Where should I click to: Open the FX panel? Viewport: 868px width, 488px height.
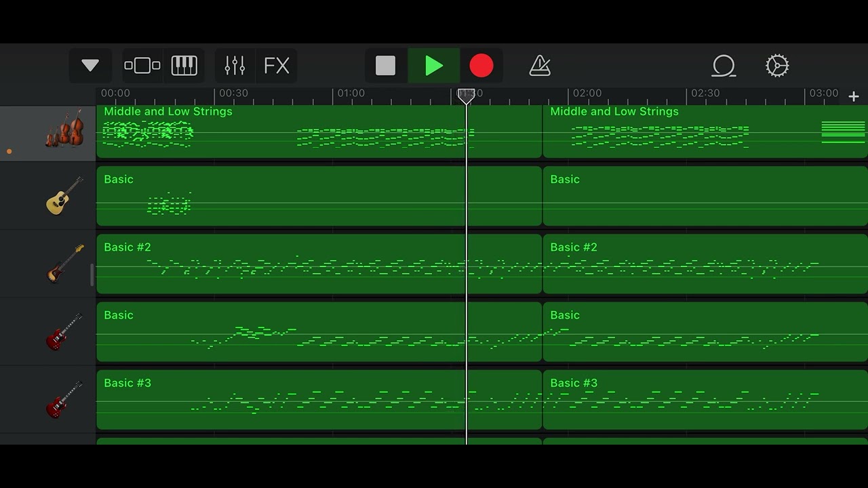pos(277,66)
